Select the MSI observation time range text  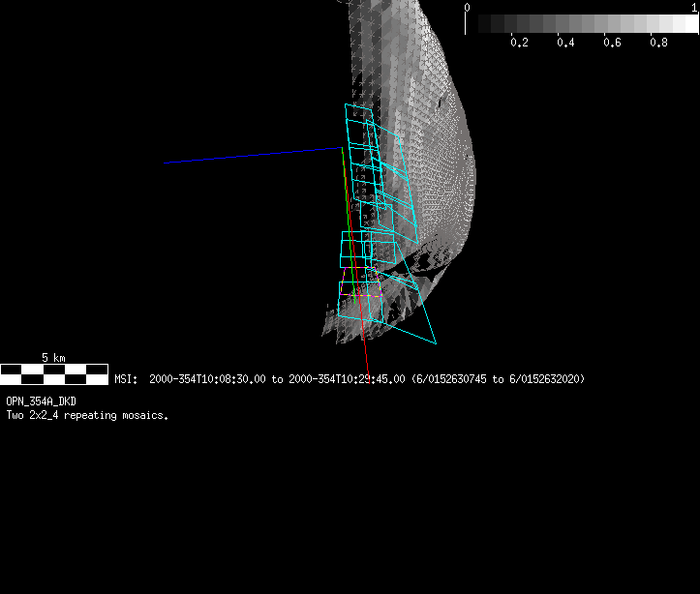[261, 379]
